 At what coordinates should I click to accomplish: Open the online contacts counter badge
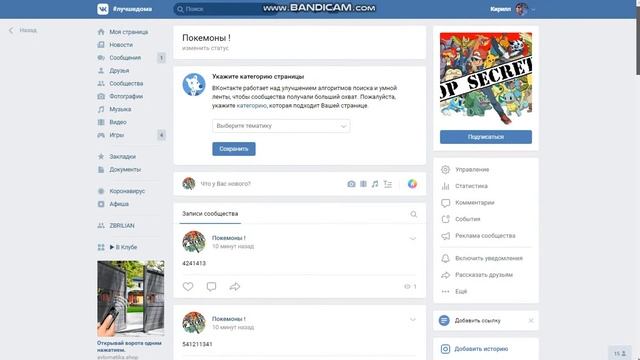pyautogui.click(x=620, y=353)
